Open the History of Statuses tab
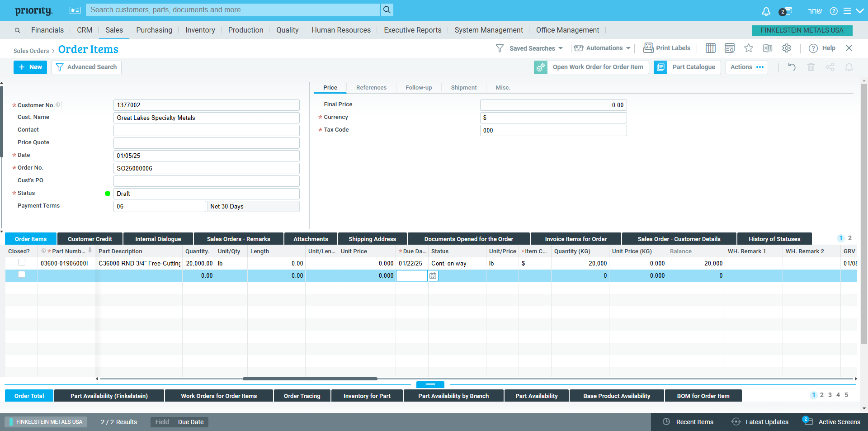 (x=774, y=239)
